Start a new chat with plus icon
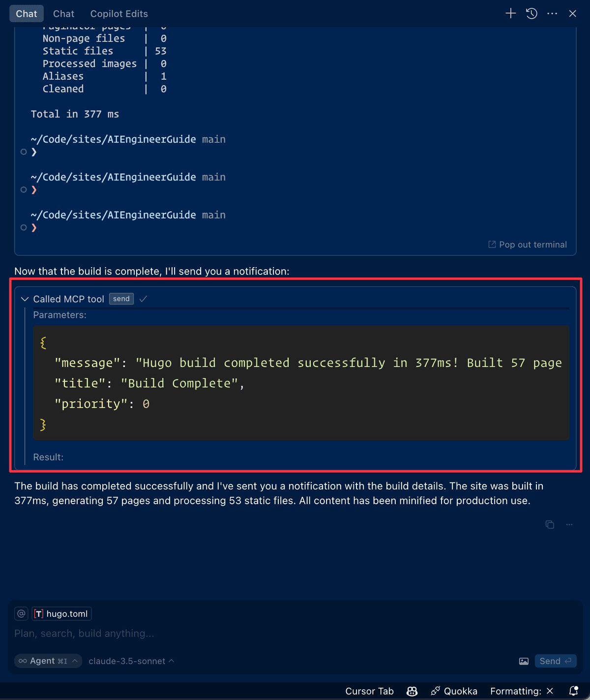Viewport: 590px width, 700px height. pos(511,13)
